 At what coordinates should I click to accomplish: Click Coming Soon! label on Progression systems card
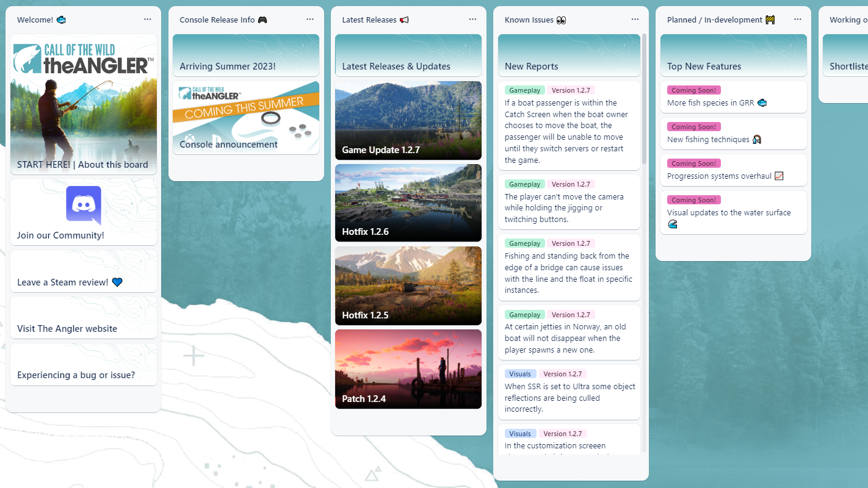[x=693, y=163]
